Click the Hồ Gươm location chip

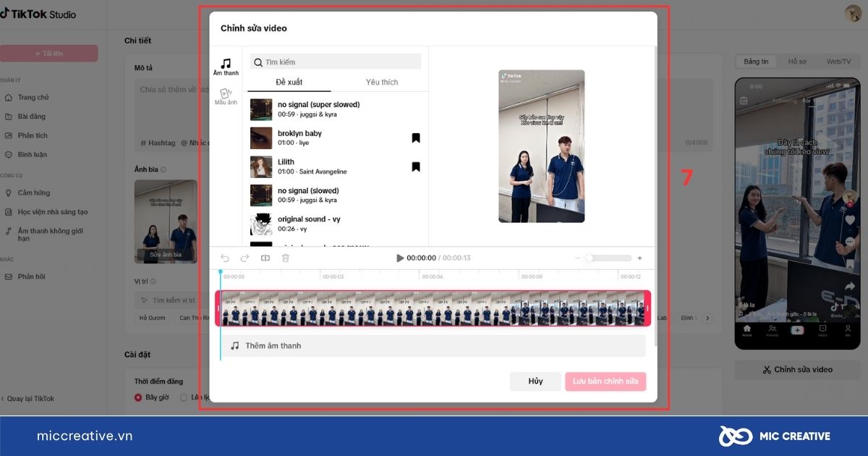pos(153,318)
